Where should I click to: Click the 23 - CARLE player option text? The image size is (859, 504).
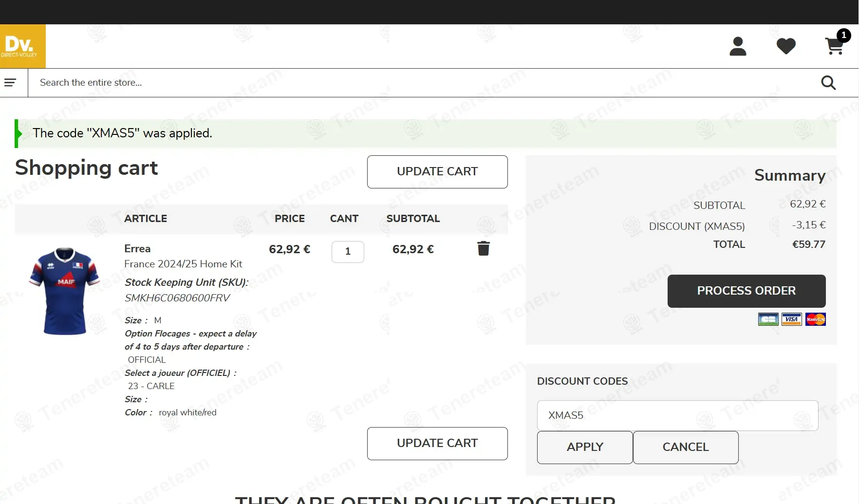click(151, 386)
